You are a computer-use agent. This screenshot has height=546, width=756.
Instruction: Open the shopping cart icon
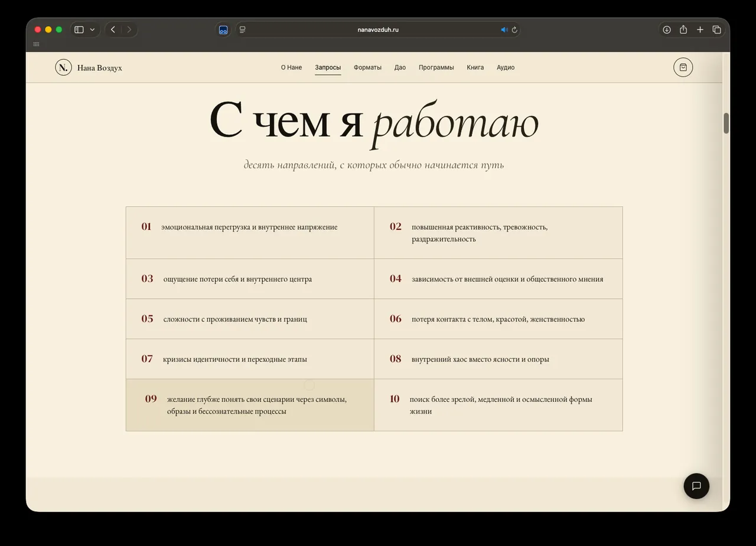pos(683,67)
